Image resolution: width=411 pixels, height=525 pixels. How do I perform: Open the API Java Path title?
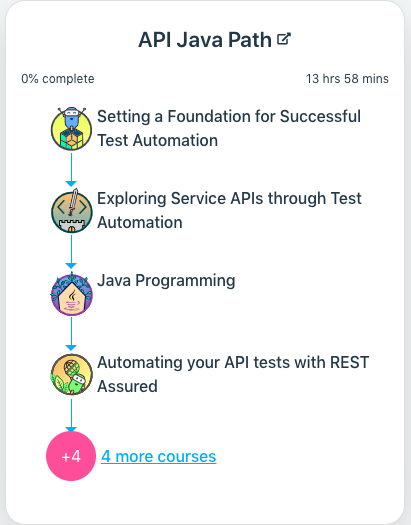[x=205, y=40]
